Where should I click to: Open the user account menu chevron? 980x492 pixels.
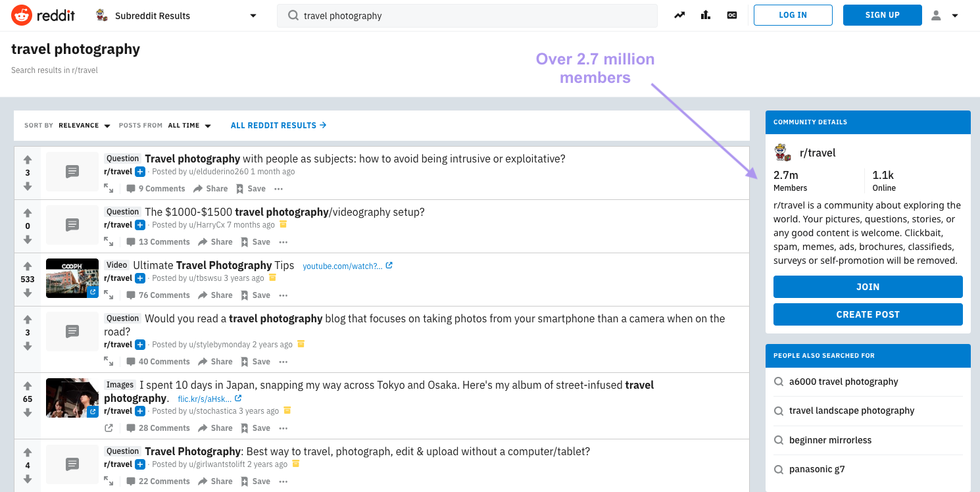(x=954, y=14)
